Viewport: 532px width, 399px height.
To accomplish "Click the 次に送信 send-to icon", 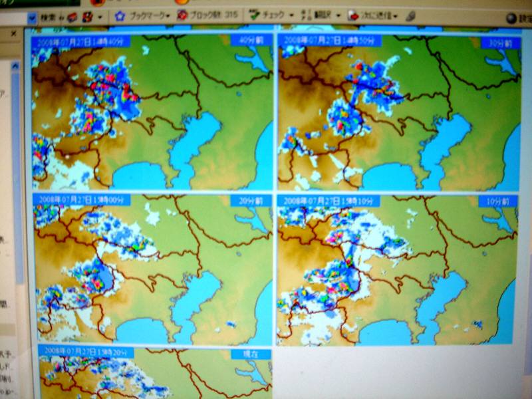I will click(353, 15).
